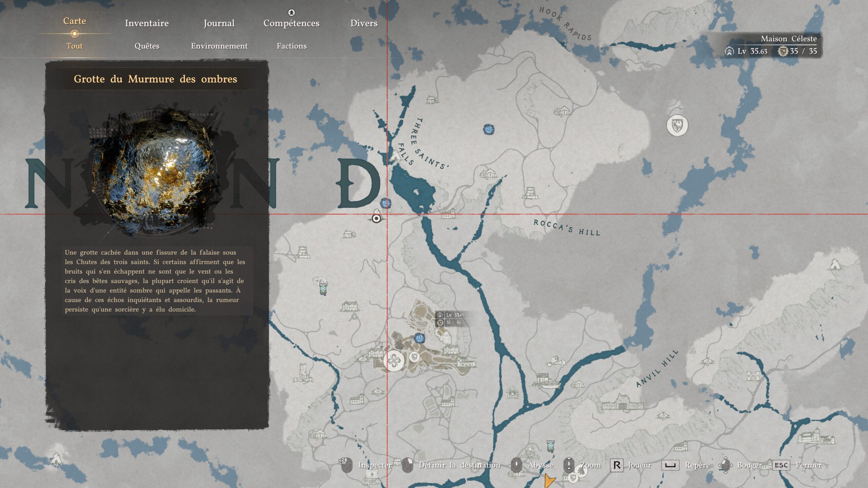
Task: Open the Compétences tab
Action: pos(291,23)
